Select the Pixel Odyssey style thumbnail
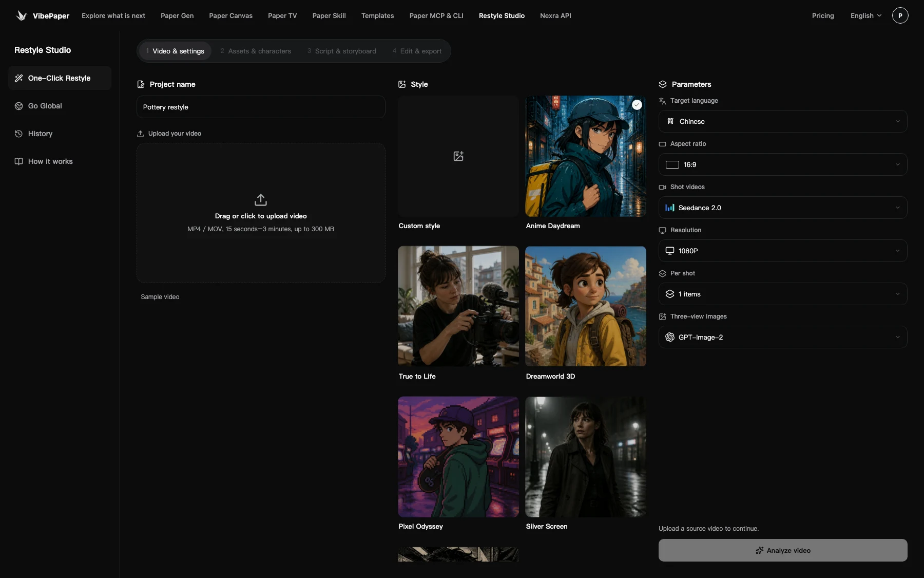The image size is (924, 578). [x=458, y=457]
